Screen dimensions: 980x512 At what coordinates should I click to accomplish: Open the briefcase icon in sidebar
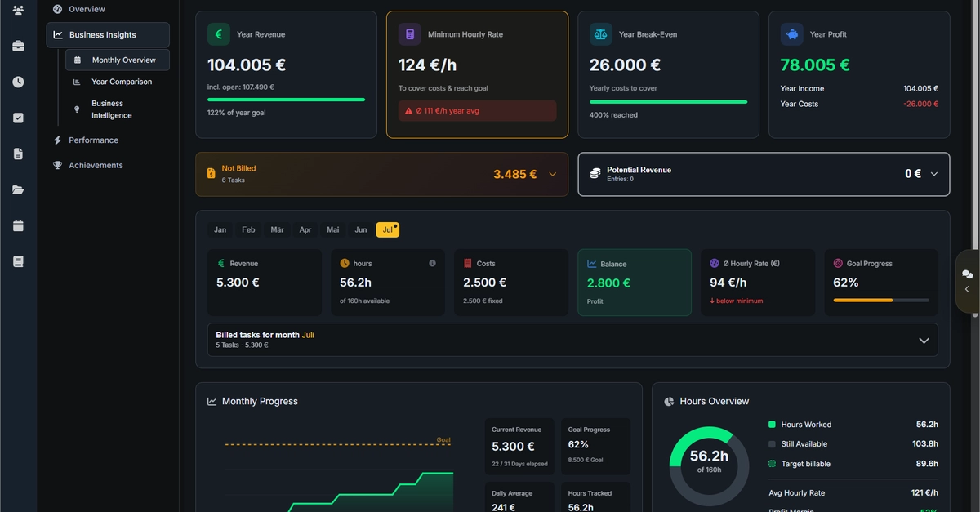click(x=18, y=46)
